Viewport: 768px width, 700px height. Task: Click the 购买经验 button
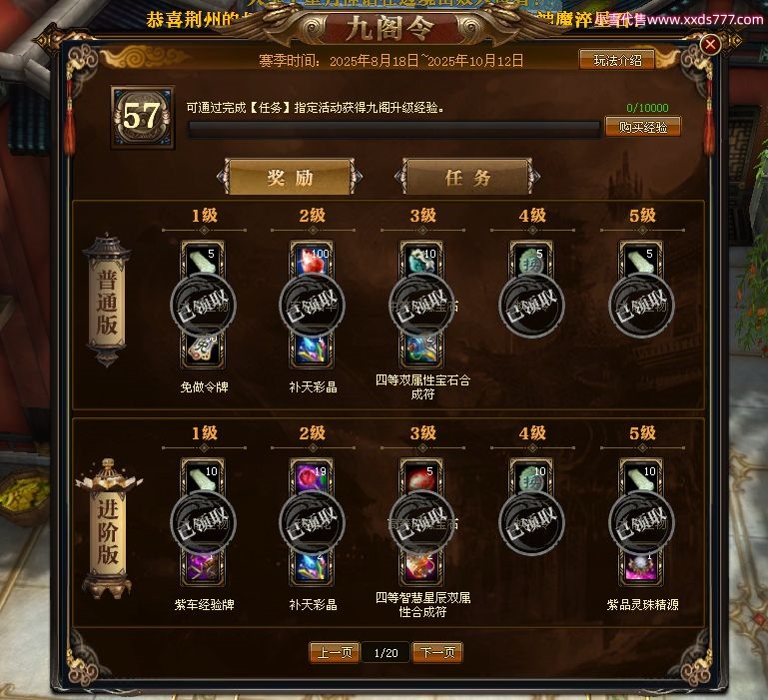(642, 127)
